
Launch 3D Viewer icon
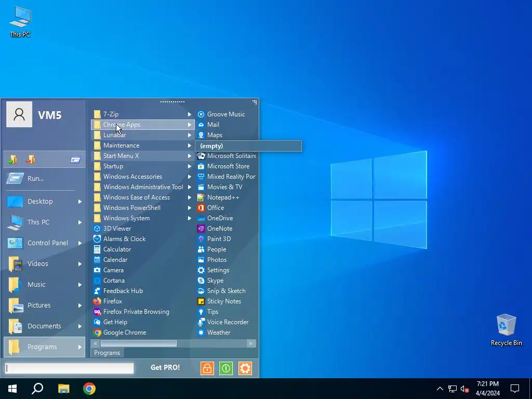[x=97, y=229]
